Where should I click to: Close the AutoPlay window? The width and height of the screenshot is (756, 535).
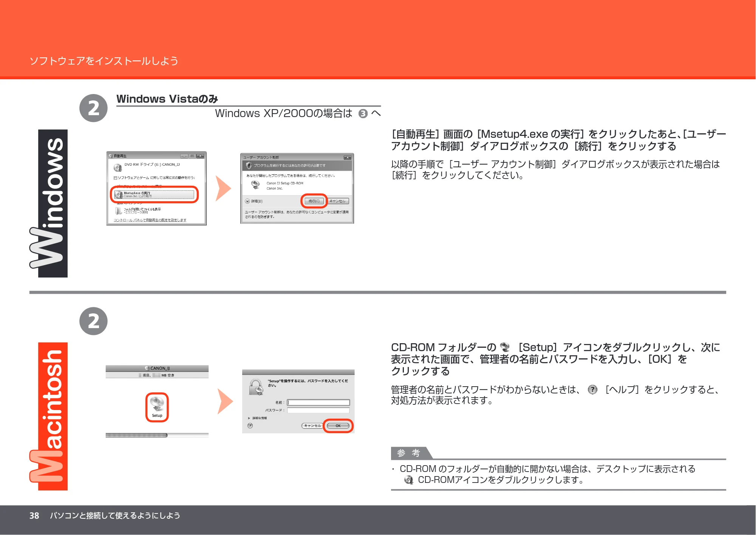tap(200, 156)
